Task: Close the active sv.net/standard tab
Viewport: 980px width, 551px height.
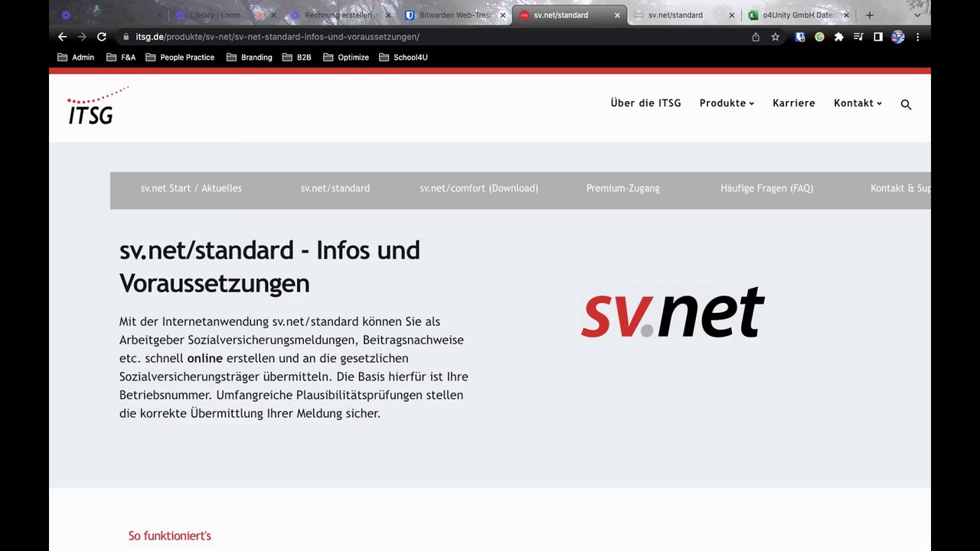Action: coord(617,15)
